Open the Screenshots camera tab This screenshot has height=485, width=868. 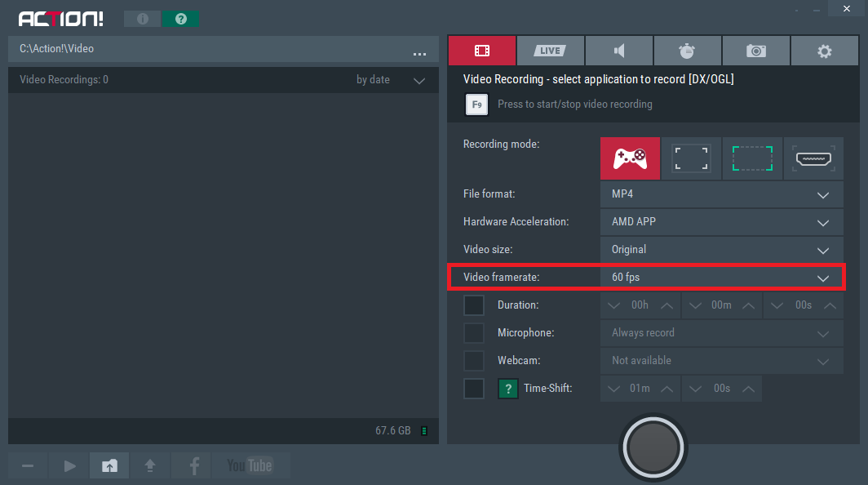[x=756, y=51]
